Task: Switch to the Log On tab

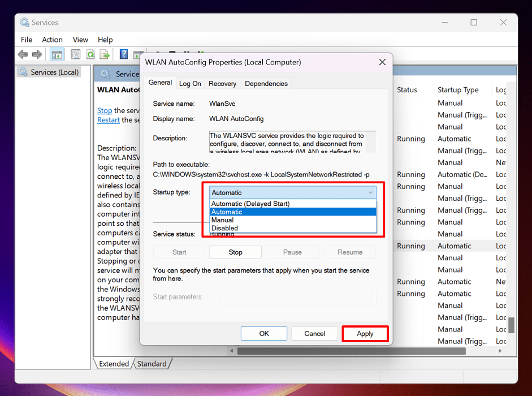Action: point(190,83)
